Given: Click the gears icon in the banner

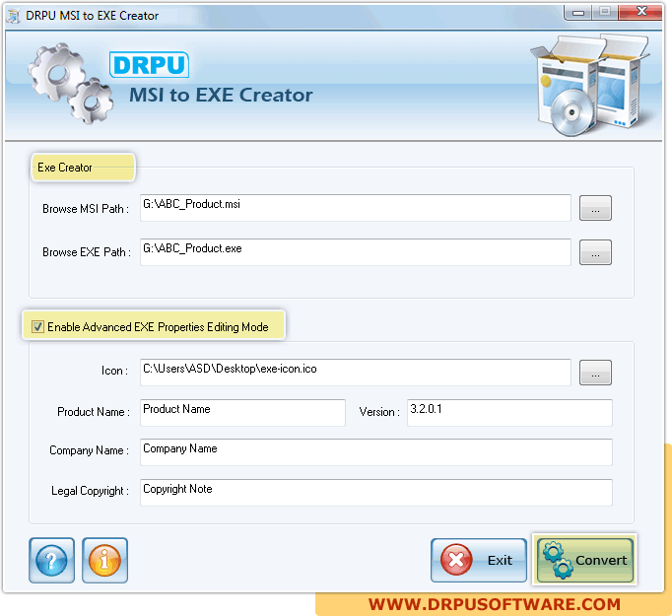Looking at the screenshot, I should (70, 83).
